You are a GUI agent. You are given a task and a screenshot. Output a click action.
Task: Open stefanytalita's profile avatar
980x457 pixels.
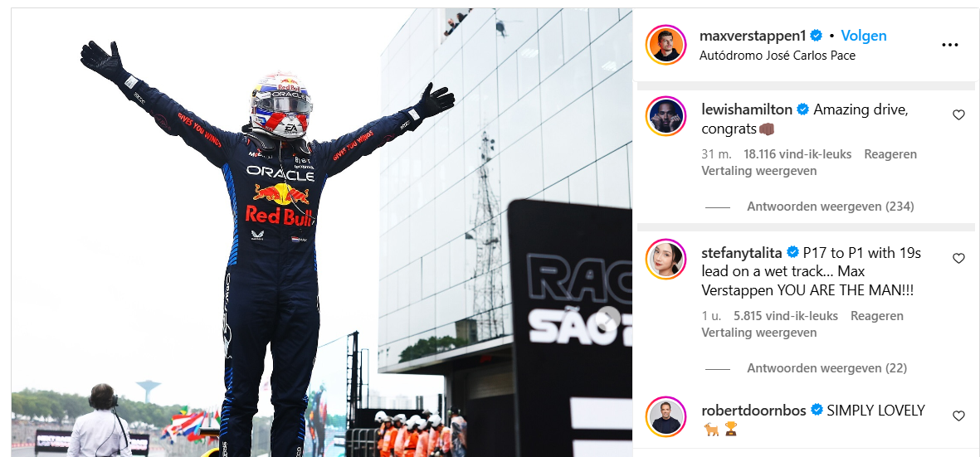[x=666, y=259]
